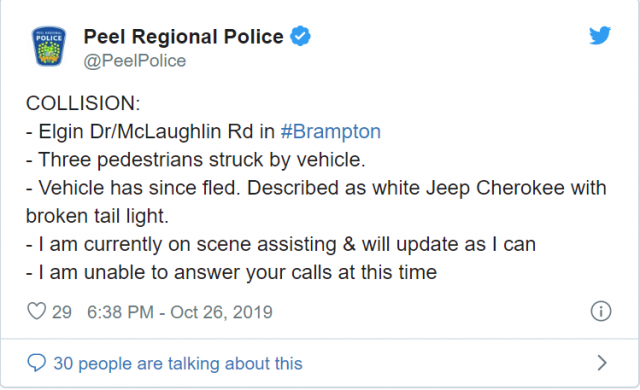The width and height of the screenshot is (640, 390).
Task: Expand the conversation with the right chevron
Action: (602, 363)
